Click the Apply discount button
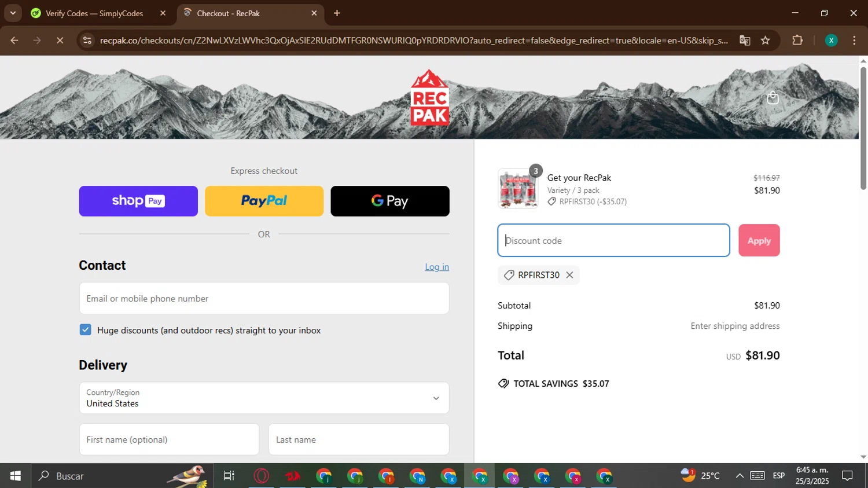This screenshot has width=868, height=488. pyautogui.click(x=759, y=240)
